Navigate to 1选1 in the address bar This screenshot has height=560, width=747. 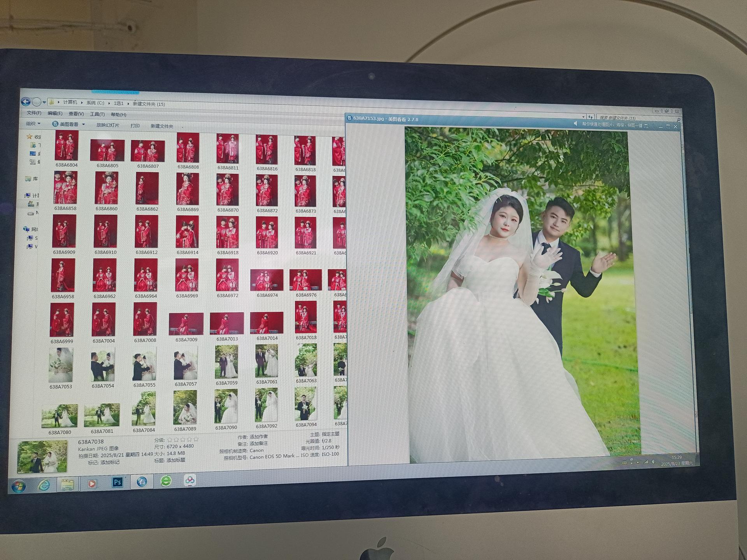(x=119, y=103)
